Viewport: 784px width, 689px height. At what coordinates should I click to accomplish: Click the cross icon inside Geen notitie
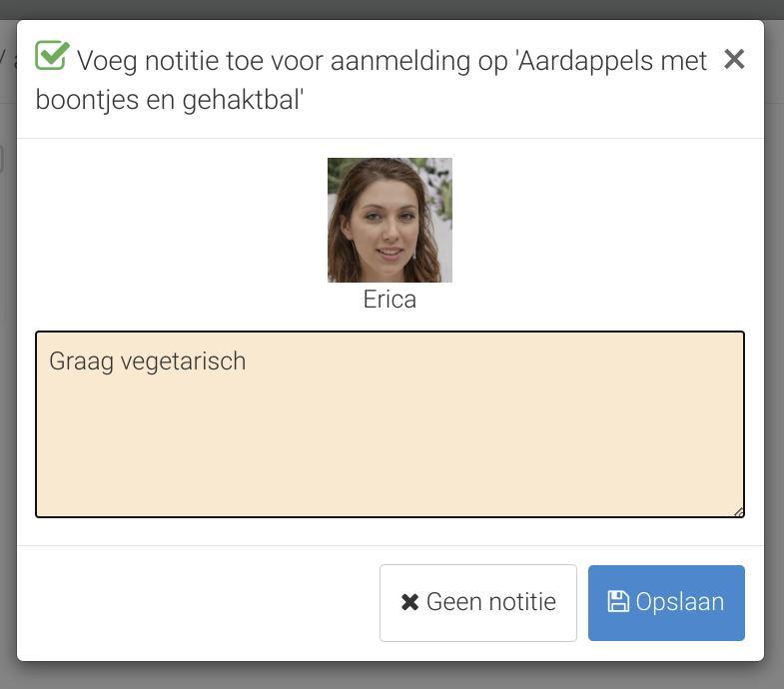[410, 602]
